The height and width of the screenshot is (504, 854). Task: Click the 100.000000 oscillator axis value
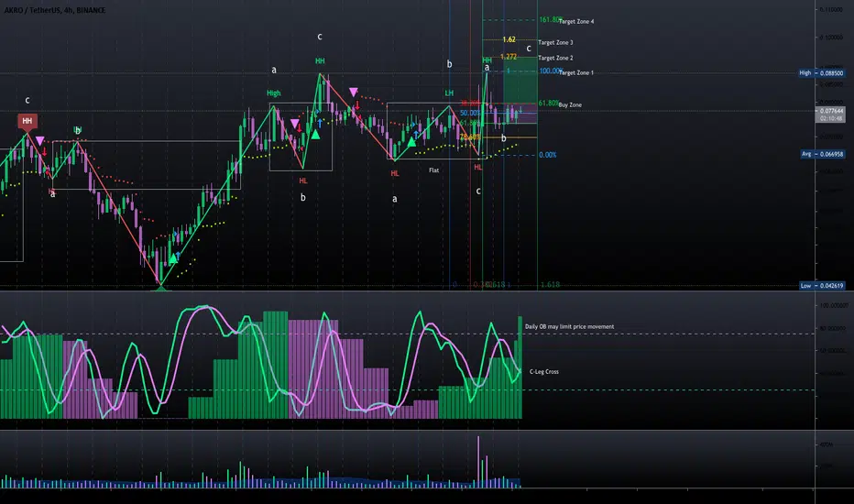[833, 306]
